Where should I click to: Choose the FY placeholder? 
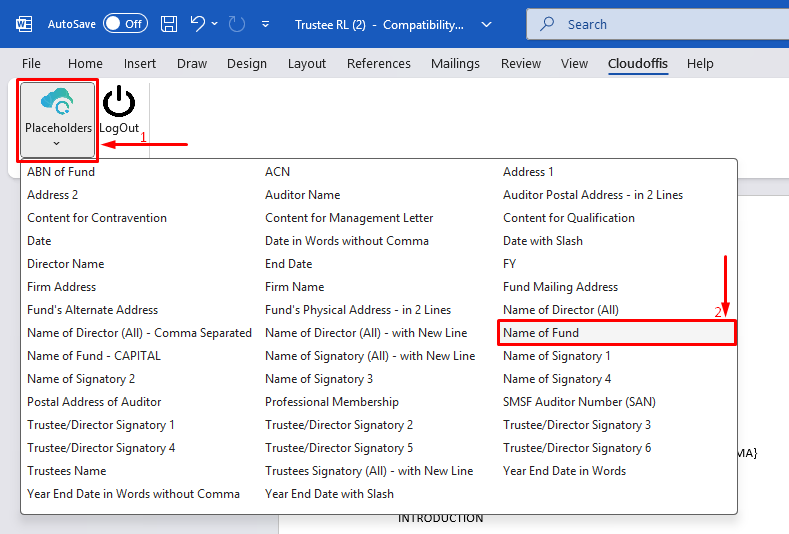click(x=509, y=264)
